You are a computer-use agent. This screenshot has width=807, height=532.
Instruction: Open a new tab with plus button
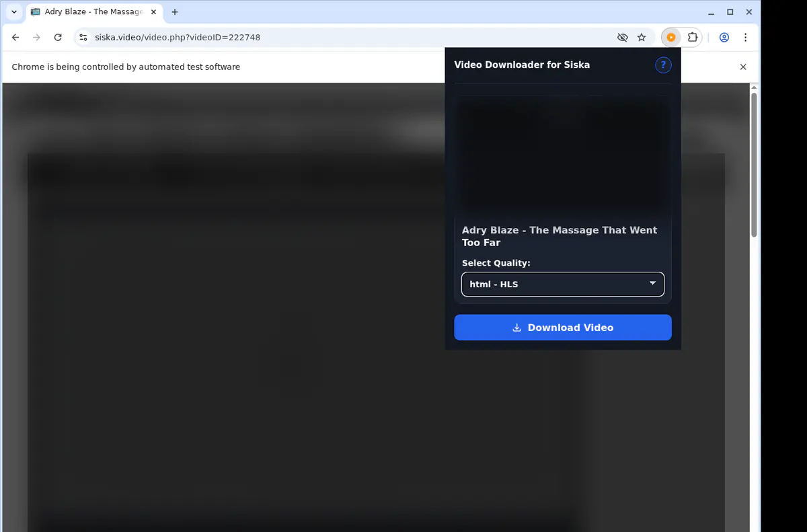click(175, 12)
